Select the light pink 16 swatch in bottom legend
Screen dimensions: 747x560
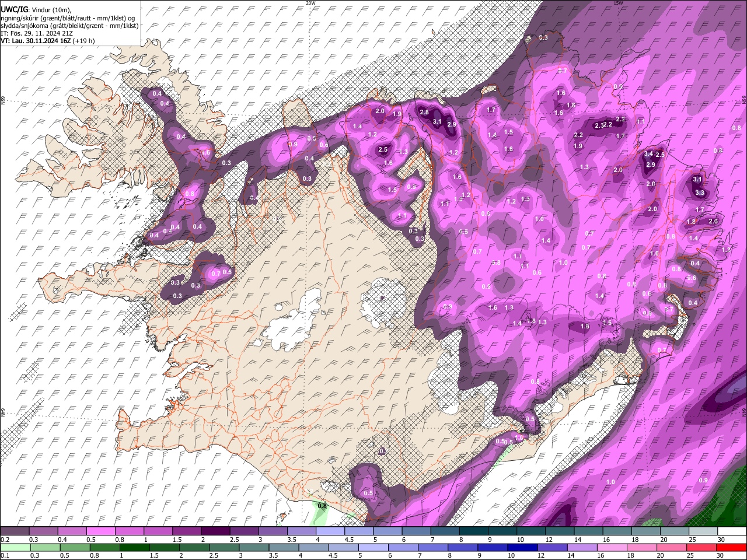click(x=612, y=547)
